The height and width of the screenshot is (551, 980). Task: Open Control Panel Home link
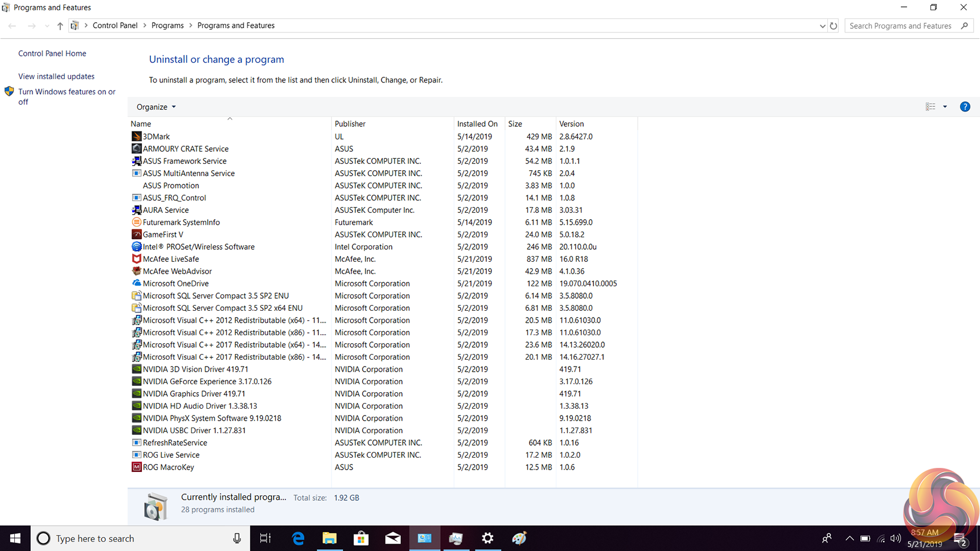52,54
